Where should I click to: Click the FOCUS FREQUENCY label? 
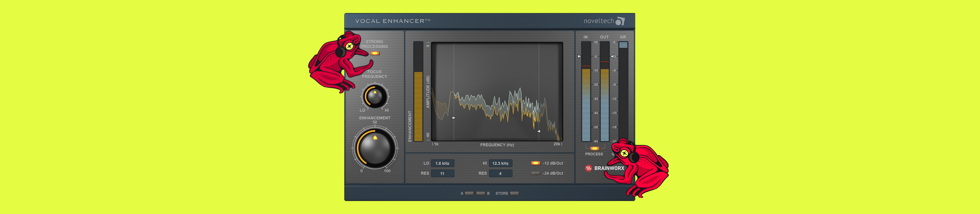point(374,74)
